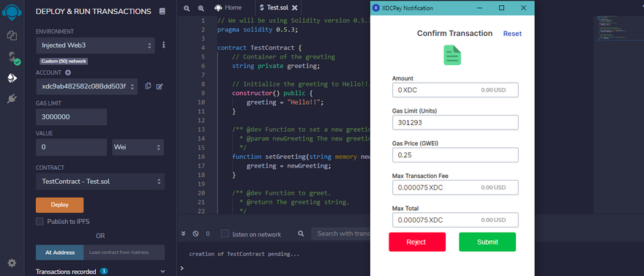Click Search with transaction field
The width and height of the screenshot is (644, 276).
click(341, 234)
